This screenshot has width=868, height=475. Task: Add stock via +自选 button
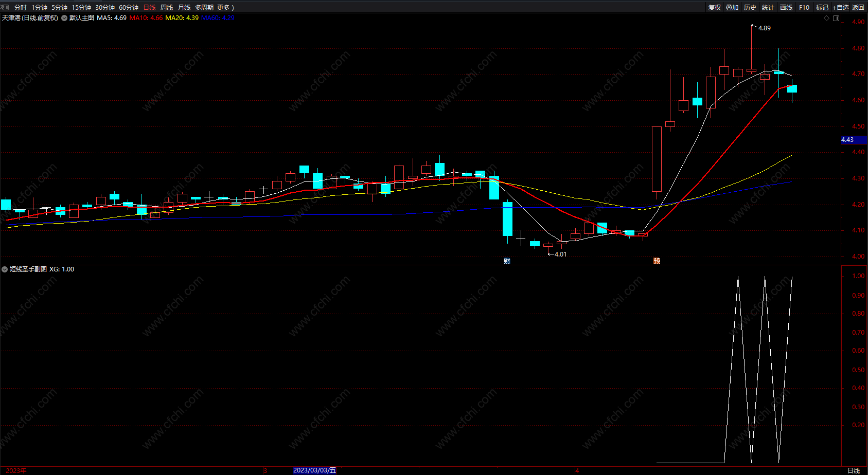coord(841,8)
